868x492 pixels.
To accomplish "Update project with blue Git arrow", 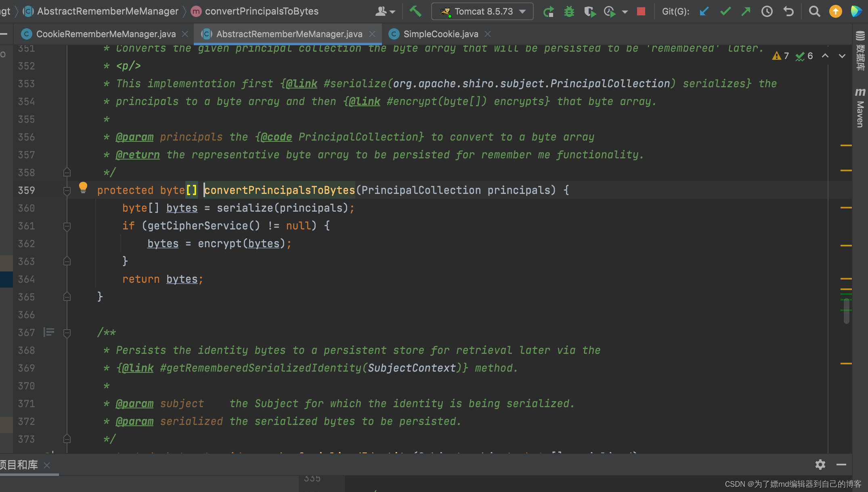I will [704, 11].
